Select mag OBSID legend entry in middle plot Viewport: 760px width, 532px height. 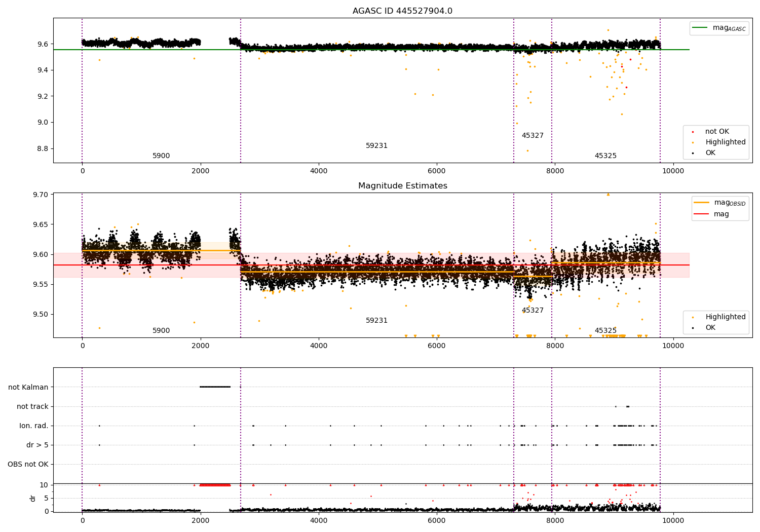(720, 203)
